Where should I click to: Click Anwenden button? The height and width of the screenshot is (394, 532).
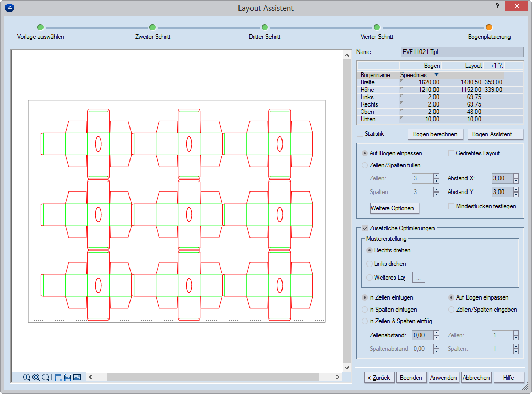[443, 378]
